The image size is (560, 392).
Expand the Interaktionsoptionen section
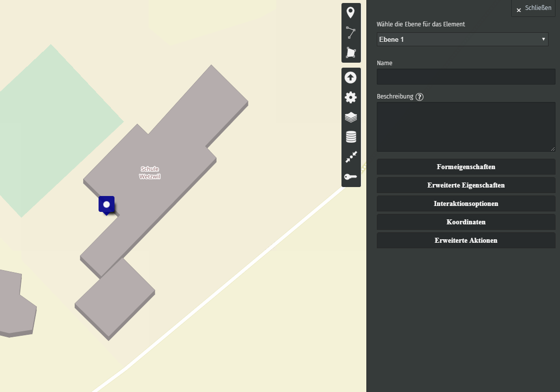(x=466, y=203)
